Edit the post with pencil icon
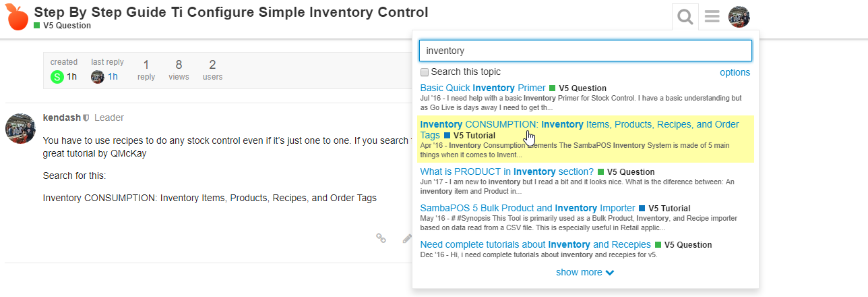The width and height of the screenshot is (868, 297). pyautogui.click(x=406, y=238)
